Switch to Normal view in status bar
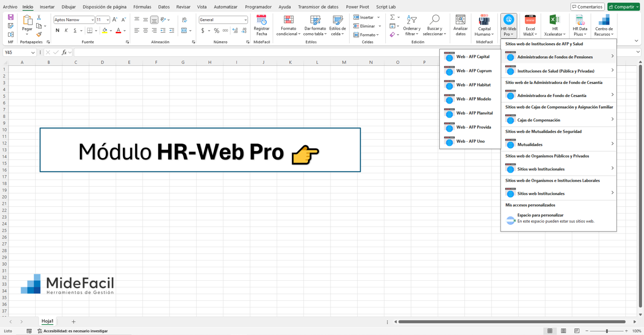The image size is (644, 335). tap(550, 331)
